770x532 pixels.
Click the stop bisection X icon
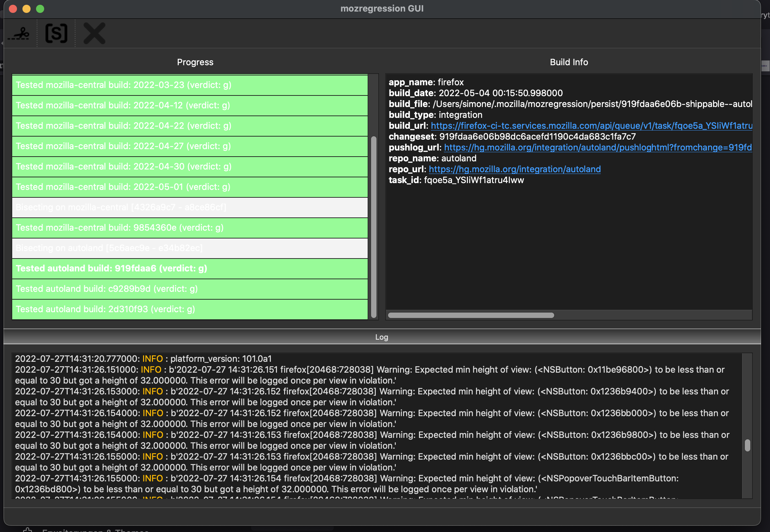click(94, 33)
